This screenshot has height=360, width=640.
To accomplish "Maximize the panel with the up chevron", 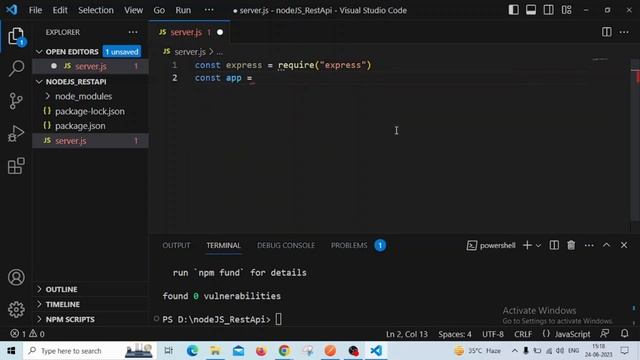I will [x=607, y=245].
